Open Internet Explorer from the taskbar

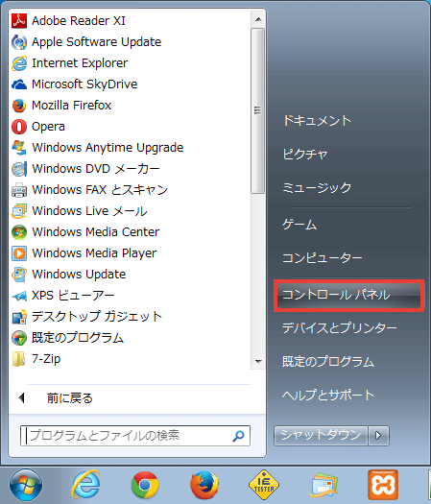(x=85, y=485)
